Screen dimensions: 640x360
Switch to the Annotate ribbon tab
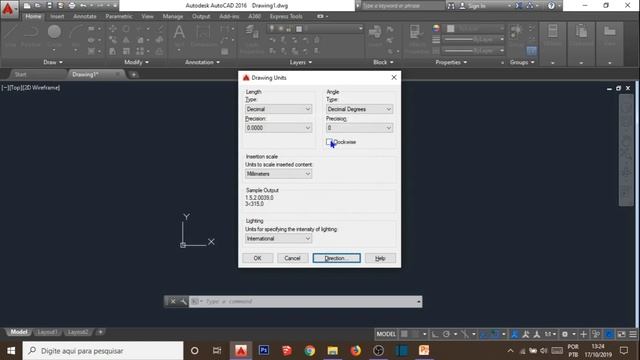pyautogui.click(x=84, y=16)
